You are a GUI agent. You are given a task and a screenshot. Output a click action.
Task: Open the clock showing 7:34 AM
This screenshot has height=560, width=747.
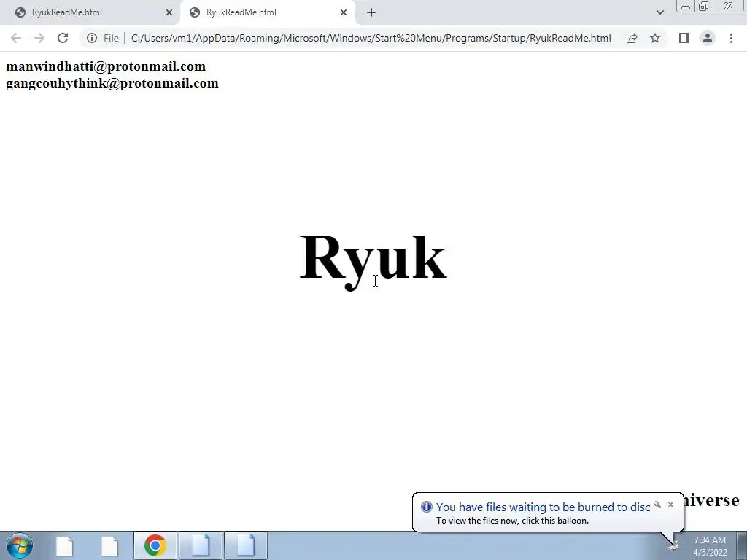(710, 546)
